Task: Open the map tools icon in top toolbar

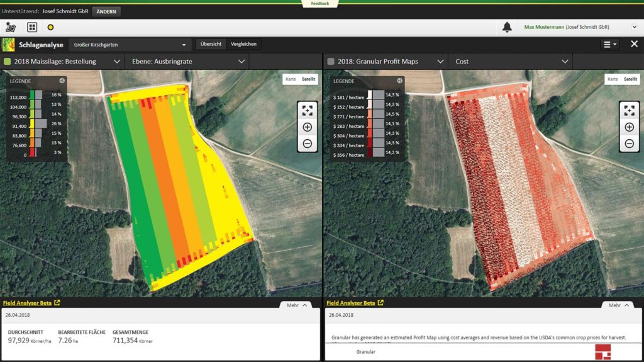Action: point(10,27)
